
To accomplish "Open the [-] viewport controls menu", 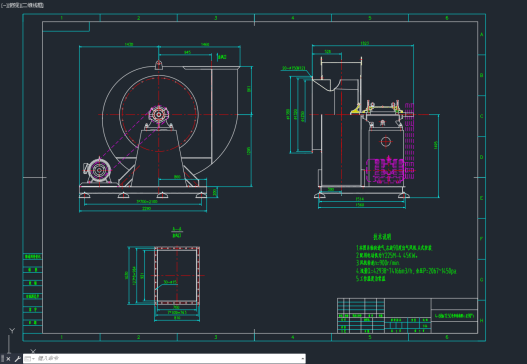I will 3,5.
